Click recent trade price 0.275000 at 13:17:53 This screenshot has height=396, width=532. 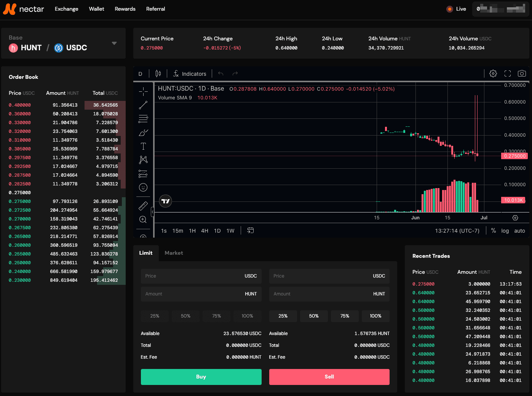click(423, 284)
